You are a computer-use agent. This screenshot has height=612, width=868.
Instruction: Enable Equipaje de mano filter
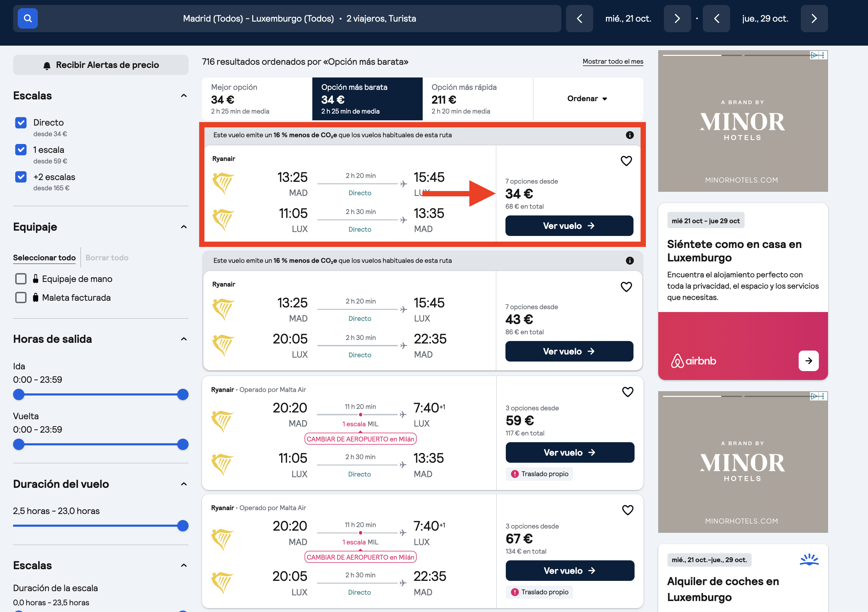[x=21, y=279]
